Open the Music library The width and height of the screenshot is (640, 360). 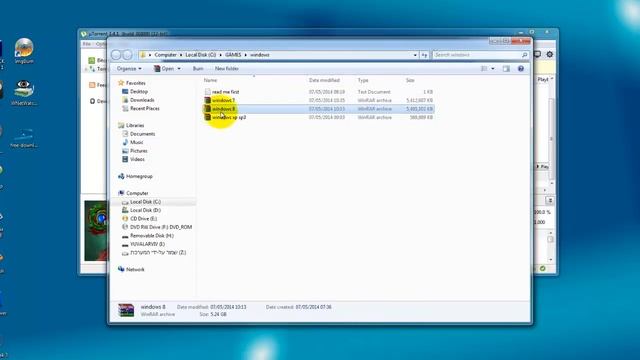[x=136, y=142]
